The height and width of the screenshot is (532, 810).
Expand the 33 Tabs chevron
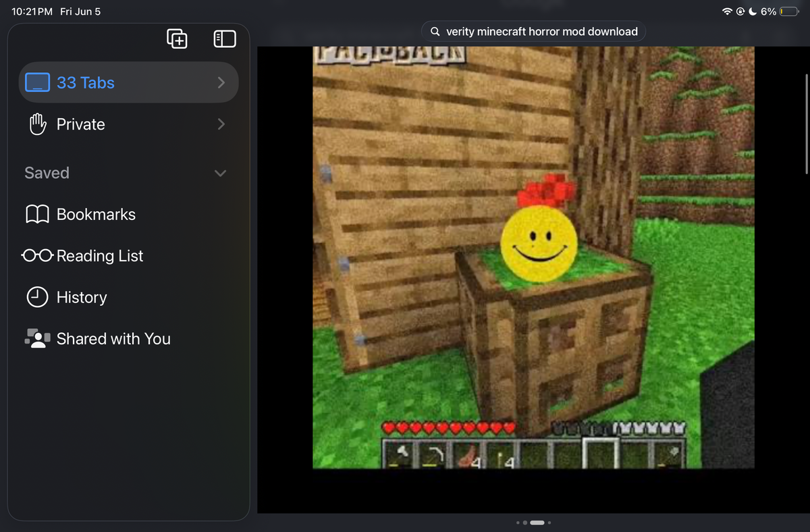pos(221,82)
